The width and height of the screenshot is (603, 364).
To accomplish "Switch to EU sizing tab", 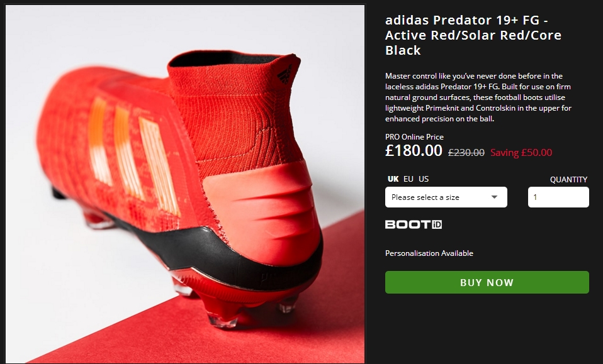I will click(x=409, y=179).
